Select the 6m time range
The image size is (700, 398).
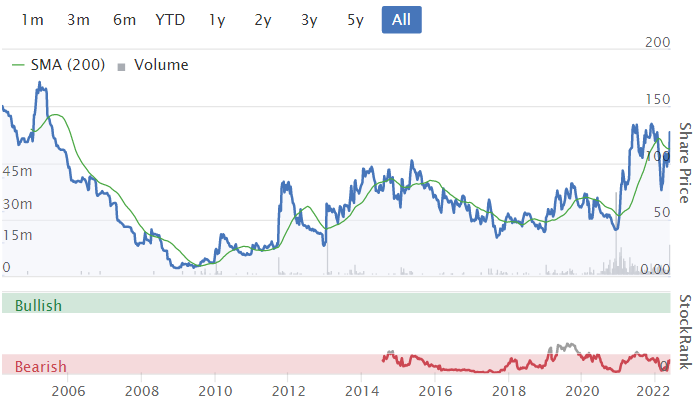125,20
